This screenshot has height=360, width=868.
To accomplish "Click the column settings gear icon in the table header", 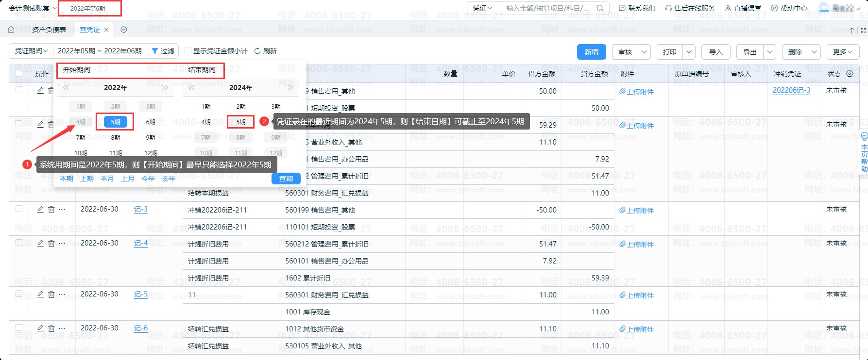I will [x=850, y=74].
